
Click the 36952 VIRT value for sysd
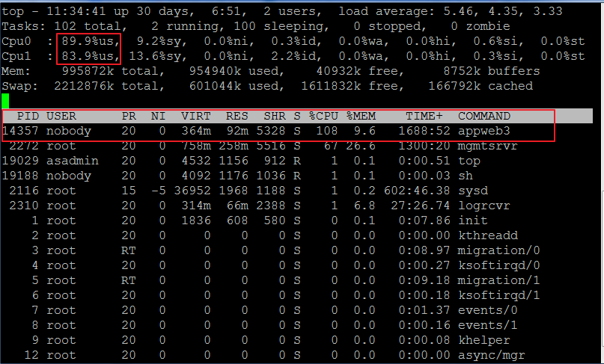point(192,191)
